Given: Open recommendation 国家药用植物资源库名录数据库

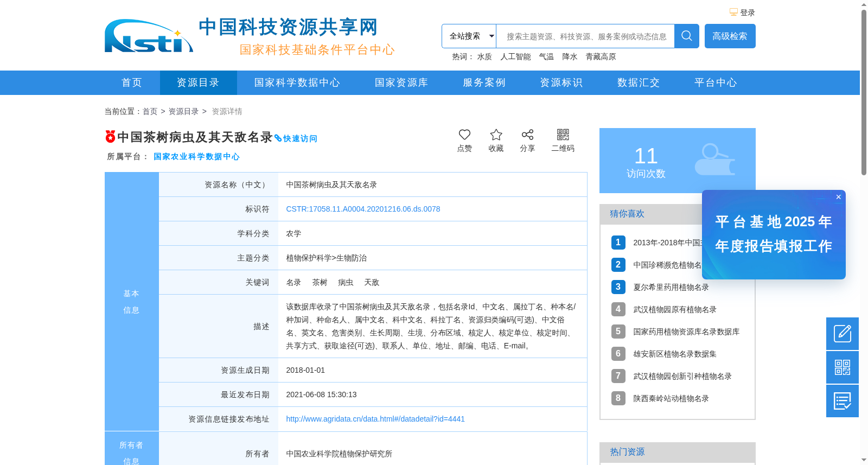Looking at the screenshot, I should [686, 332].
